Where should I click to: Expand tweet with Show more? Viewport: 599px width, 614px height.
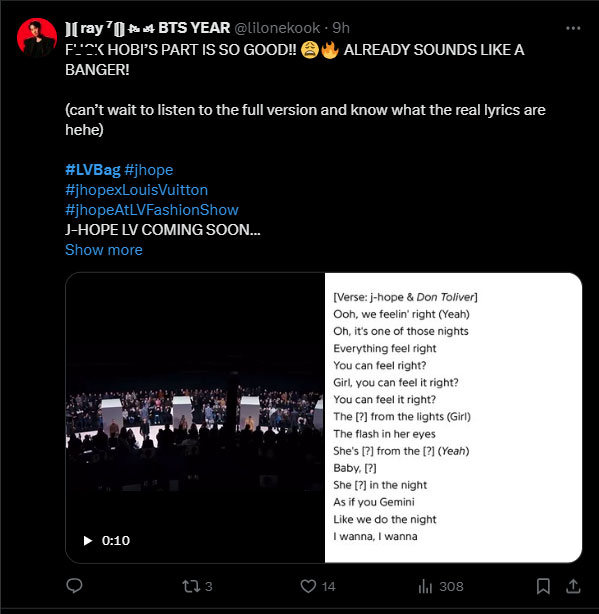click(x=104, y=250)
